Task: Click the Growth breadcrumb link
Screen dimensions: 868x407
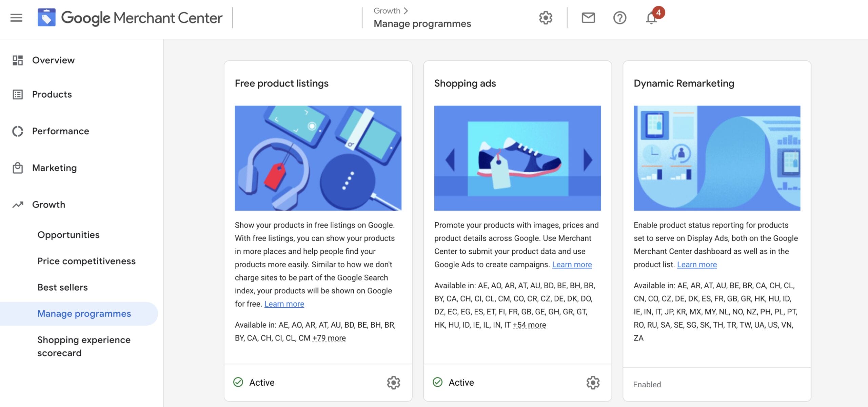Action: [x=387, y=11]
